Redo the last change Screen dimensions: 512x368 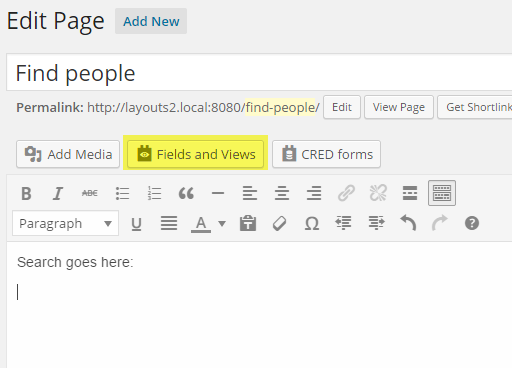click(x=440, y=223)
